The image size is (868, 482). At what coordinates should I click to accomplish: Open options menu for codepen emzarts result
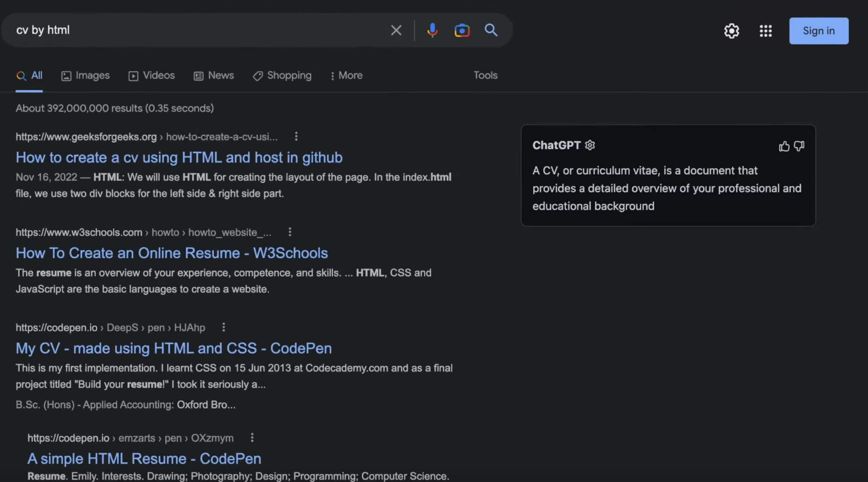tap(252, 437)
